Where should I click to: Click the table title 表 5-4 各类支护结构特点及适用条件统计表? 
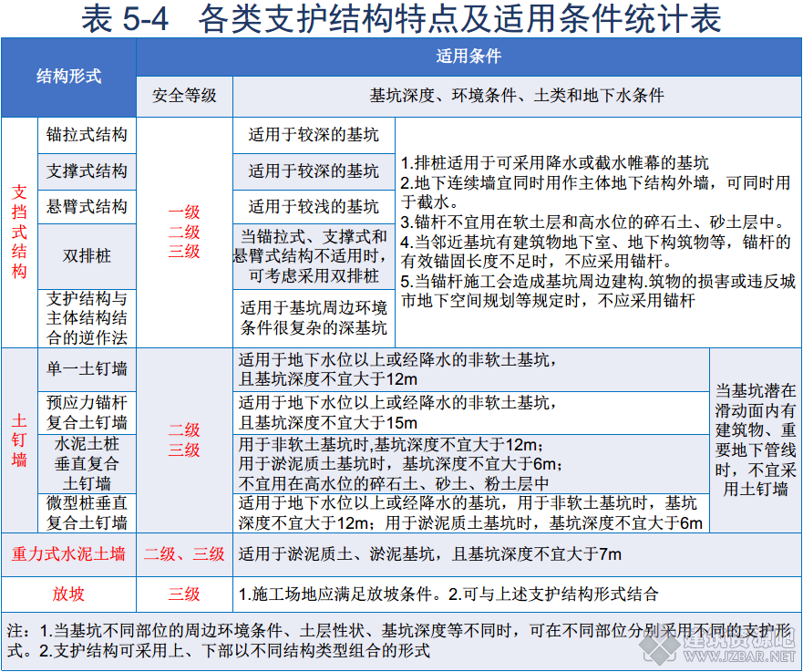pos(401,19)
